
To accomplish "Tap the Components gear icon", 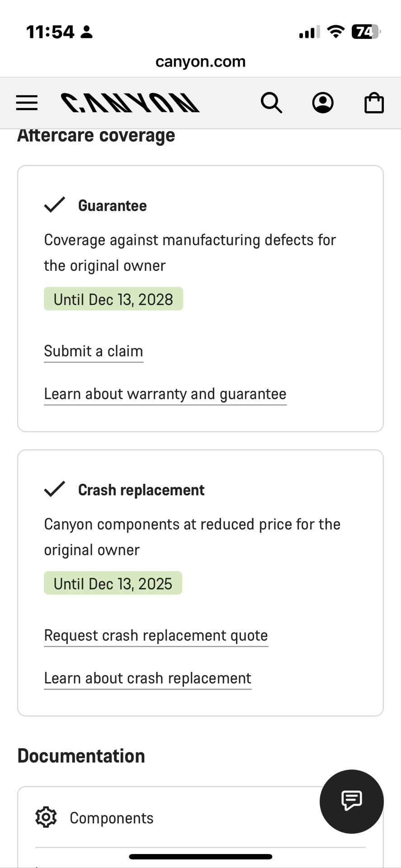I will click(46, 817).
